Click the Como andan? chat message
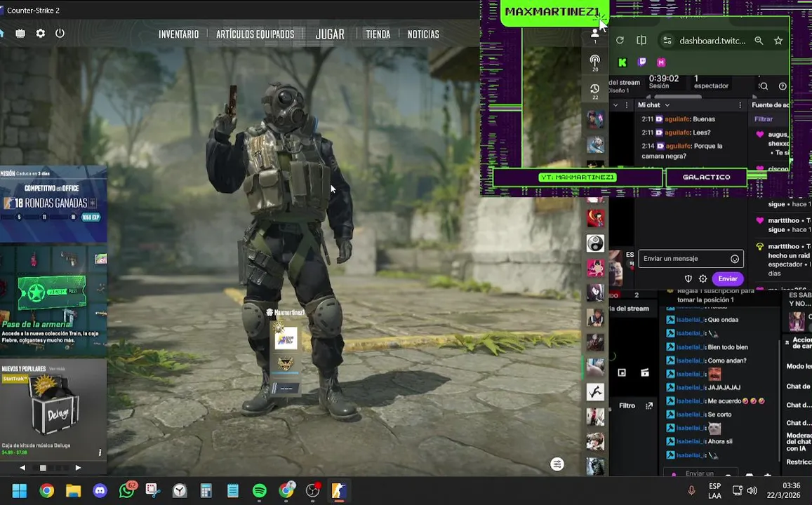The width and height of the screenshot is (812, 505). [x=727, y=361]
